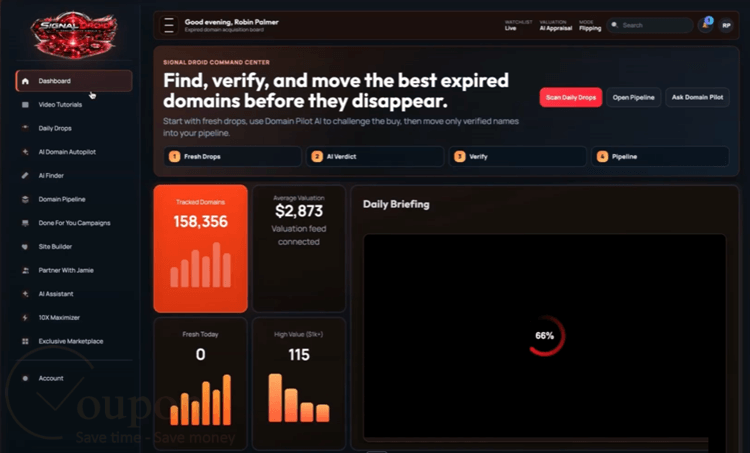Click the 158,356 tracked domains value
This screenshot has height=453, width=750.
tap(200, 221)
